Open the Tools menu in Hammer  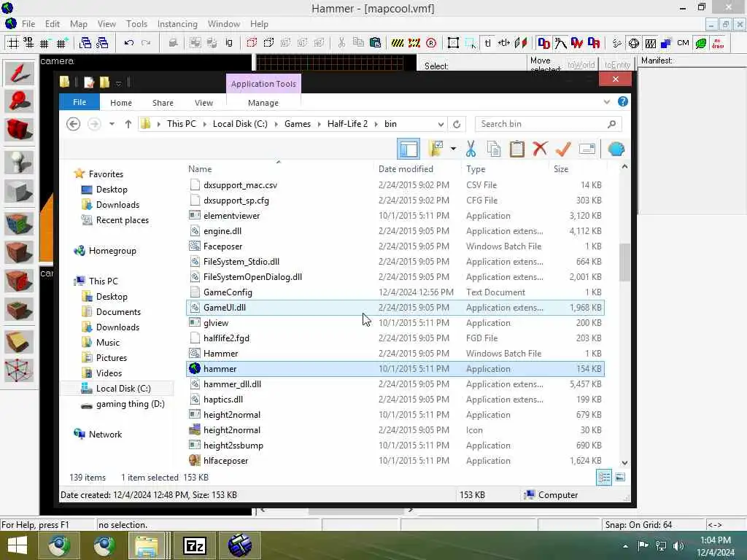coord(136,24)
